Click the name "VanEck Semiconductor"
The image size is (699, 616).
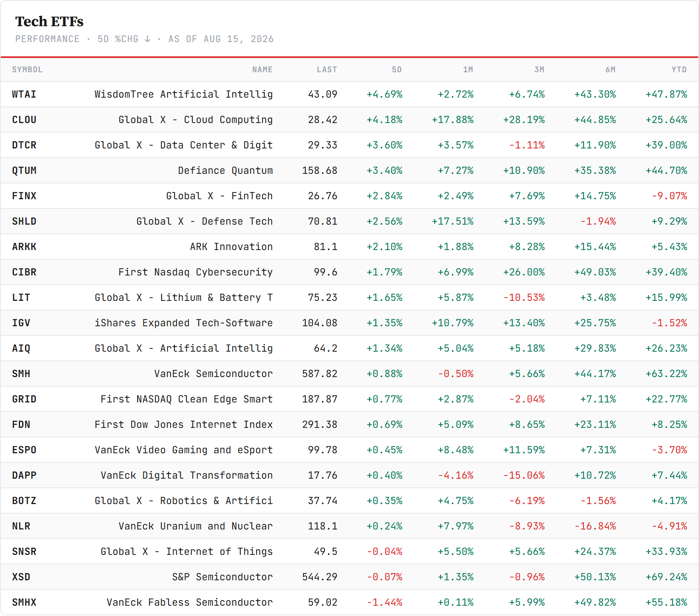tap(213, 374)
